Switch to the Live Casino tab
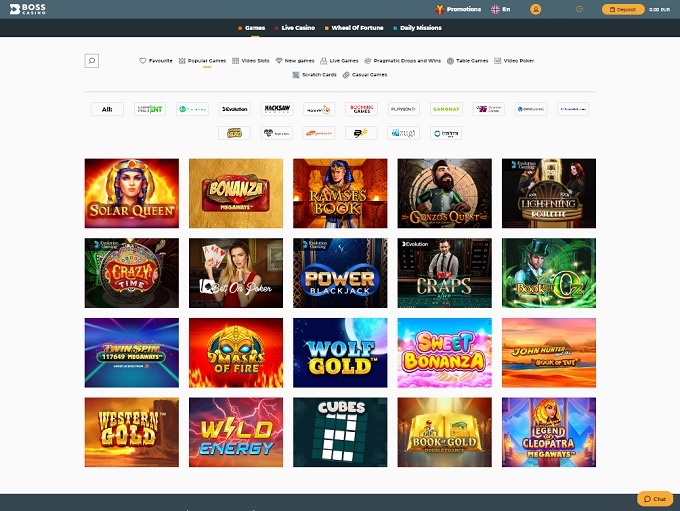The width and height of the screenshot is (680, 511). pyautogui.click(x=295, y=28)
